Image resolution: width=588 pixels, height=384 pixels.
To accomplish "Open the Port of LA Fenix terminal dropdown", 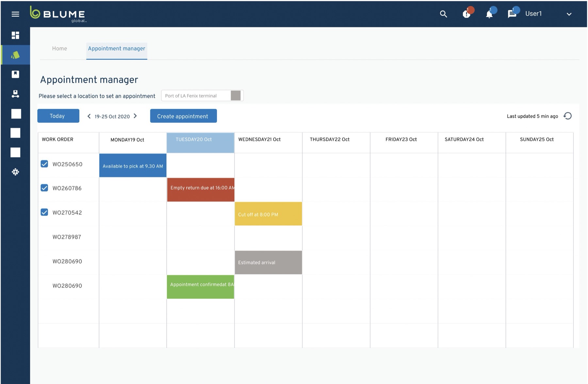I will tap(202, 96).
